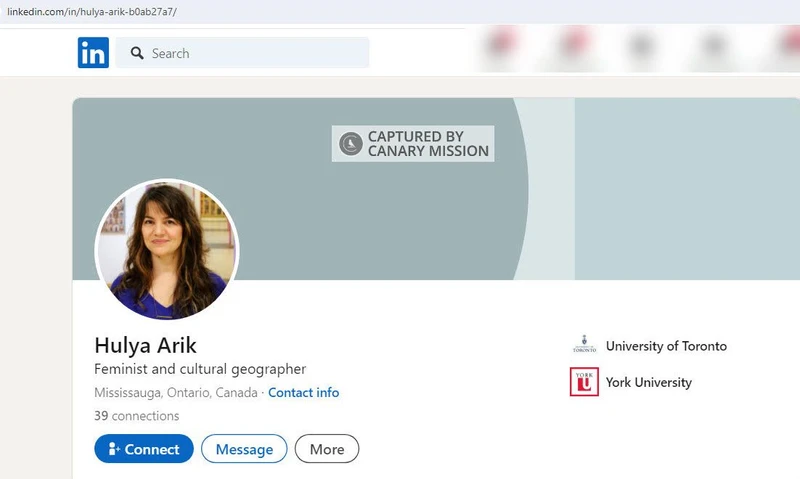This screenshot has width=800, height=479.
Task: Message Hulya Arik
Action: 244,449
